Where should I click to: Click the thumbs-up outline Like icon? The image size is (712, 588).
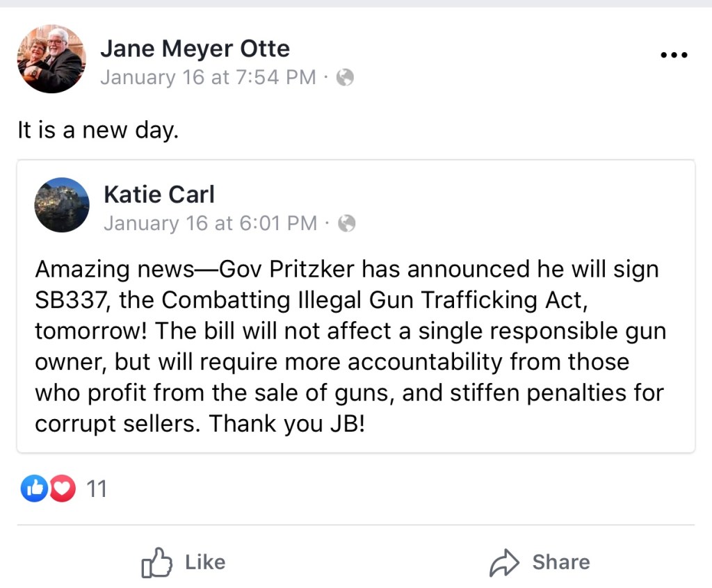[x=156, y=562]
